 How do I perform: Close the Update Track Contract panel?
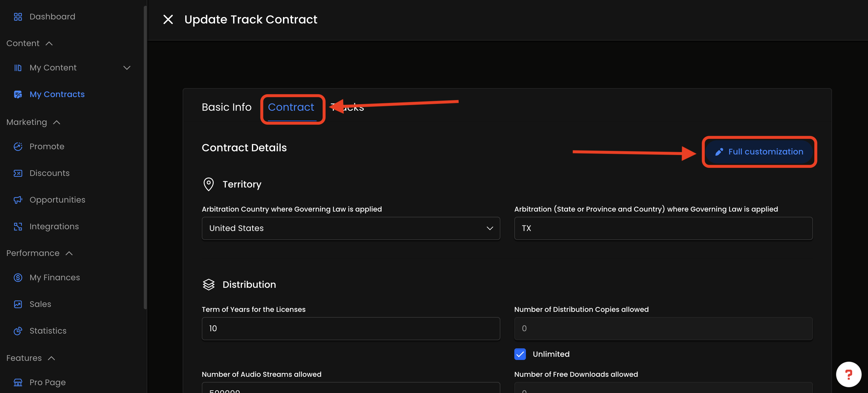(168, 19)
